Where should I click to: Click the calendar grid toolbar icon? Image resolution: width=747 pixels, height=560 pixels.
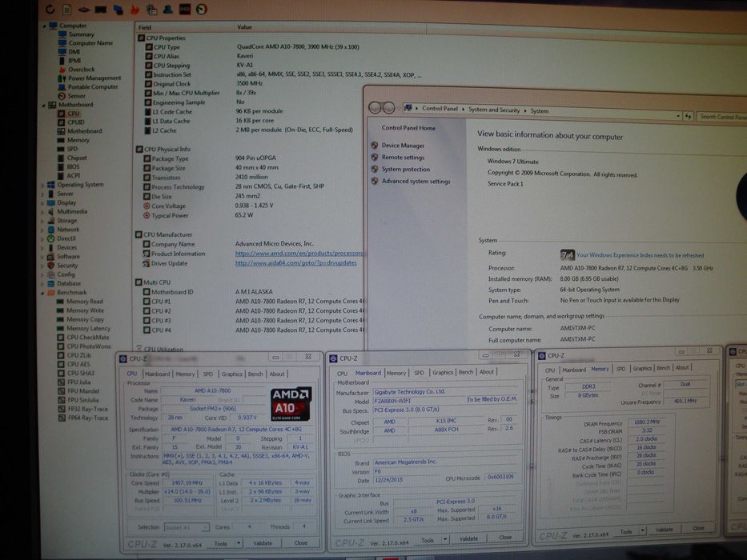tap(151, 9)
